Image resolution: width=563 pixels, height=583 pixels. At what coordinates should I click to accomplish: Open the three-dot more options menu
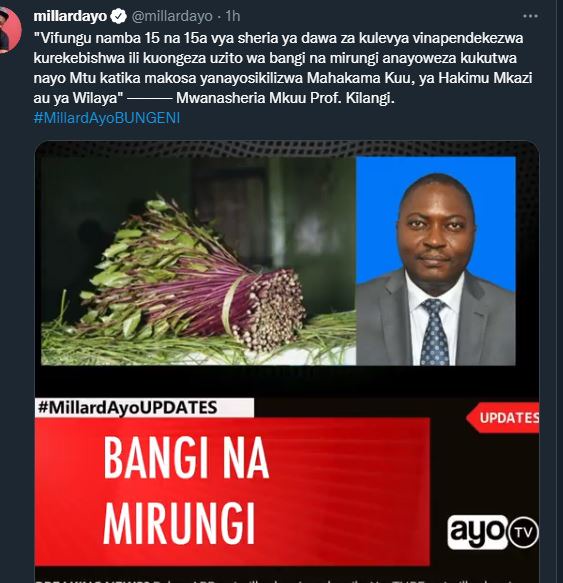(530, 16)
